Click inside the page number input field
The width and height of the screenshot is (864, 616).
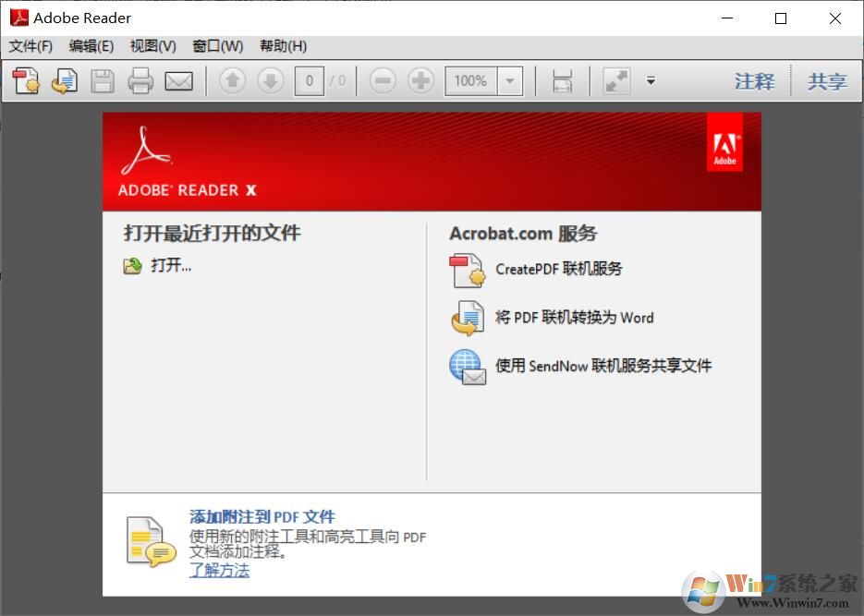310,81
